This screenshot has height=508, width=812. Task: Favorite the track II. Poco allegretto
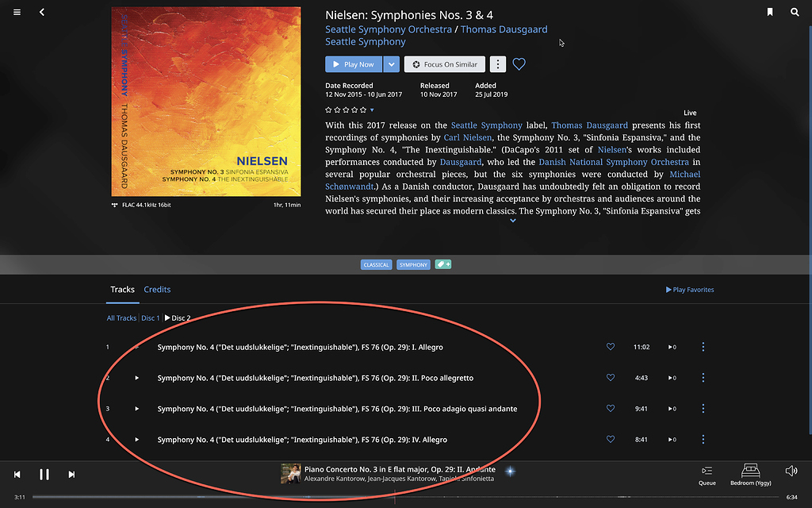point(611,378)
